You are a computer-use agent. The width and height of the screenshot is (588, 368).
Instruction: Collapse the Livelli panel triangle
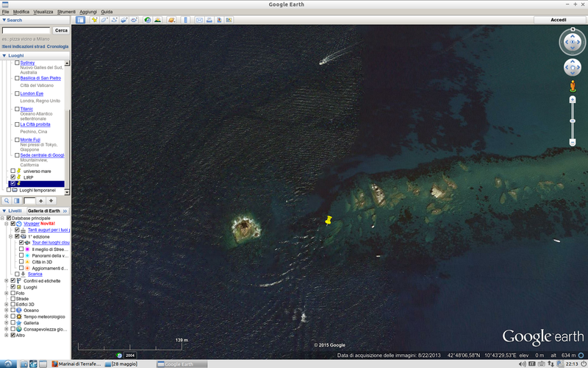(x=4, y=211)
